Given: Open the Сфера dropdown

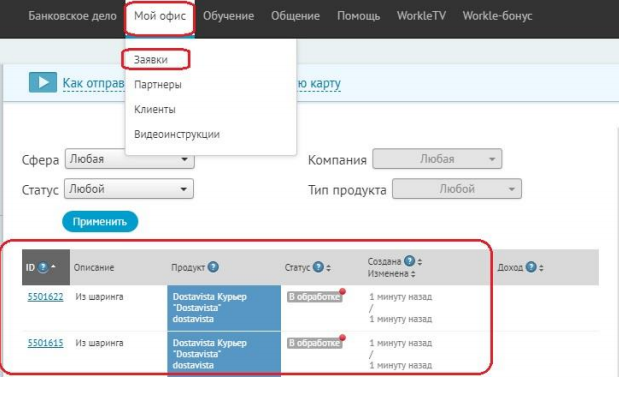Looking at the screenshot, I should 129,159.
